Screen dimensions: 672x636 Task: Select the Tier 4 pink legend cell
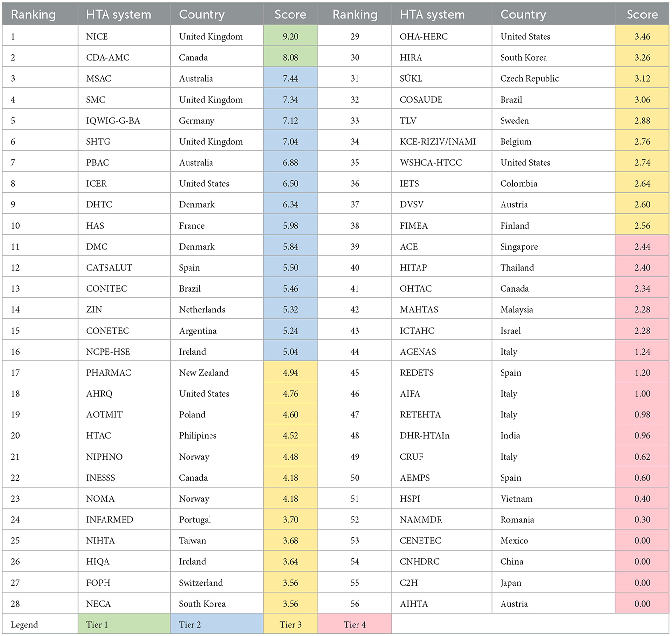coord(355,624)
